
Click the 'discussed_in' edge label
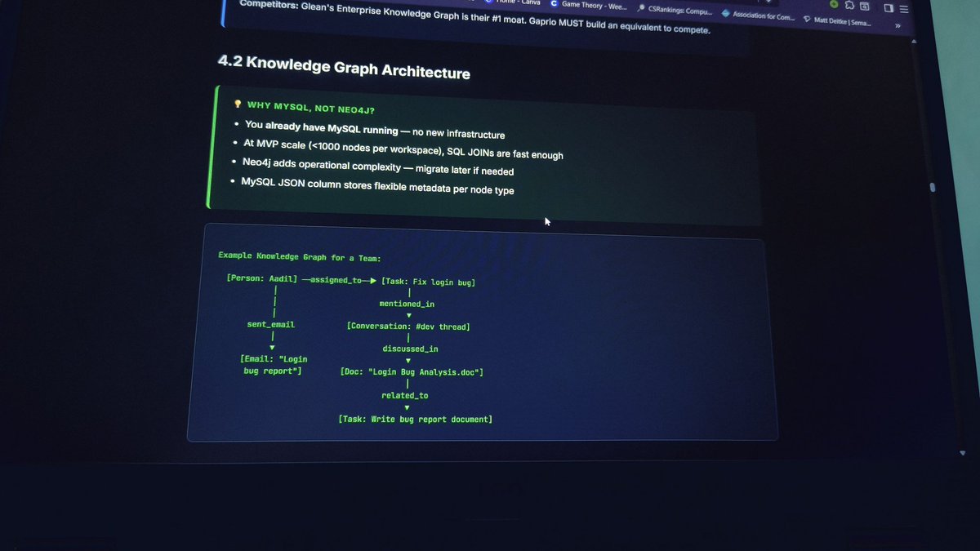(x=410, y=349)
